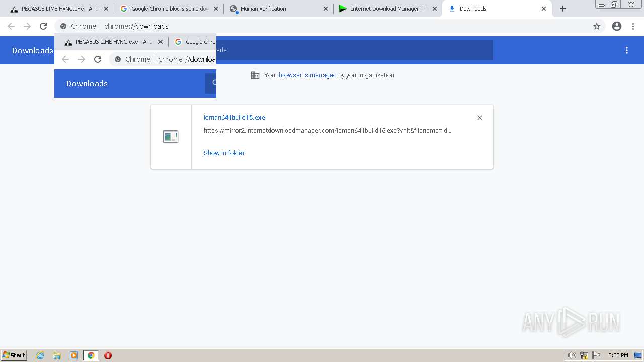Go forward to next page
This screenshot has height=362, width=644.
tap(27, 26)
